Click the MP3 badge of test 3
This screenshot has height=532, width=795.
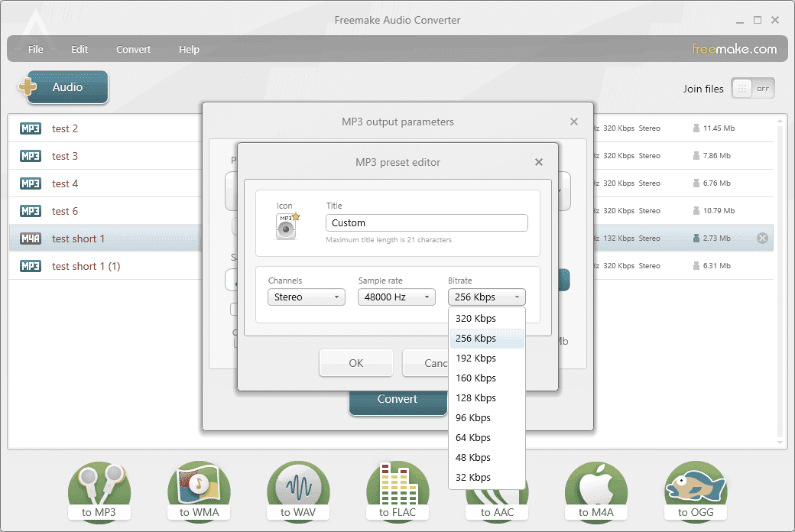pos(31,156)
